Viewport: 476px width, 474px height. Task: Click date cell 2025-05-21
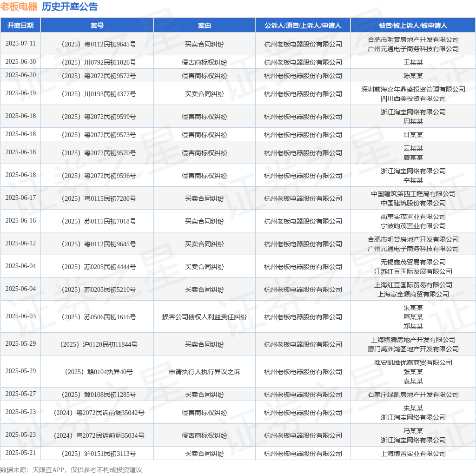point(20,453)
